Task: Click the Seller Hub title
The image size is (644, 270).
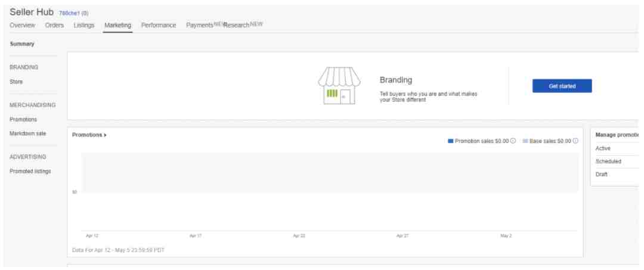Action: point(32,11)
